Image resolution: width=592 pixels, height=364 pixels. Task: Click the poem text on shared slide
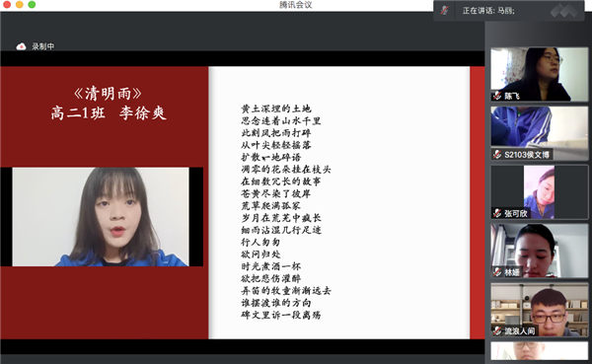point(286,212)
